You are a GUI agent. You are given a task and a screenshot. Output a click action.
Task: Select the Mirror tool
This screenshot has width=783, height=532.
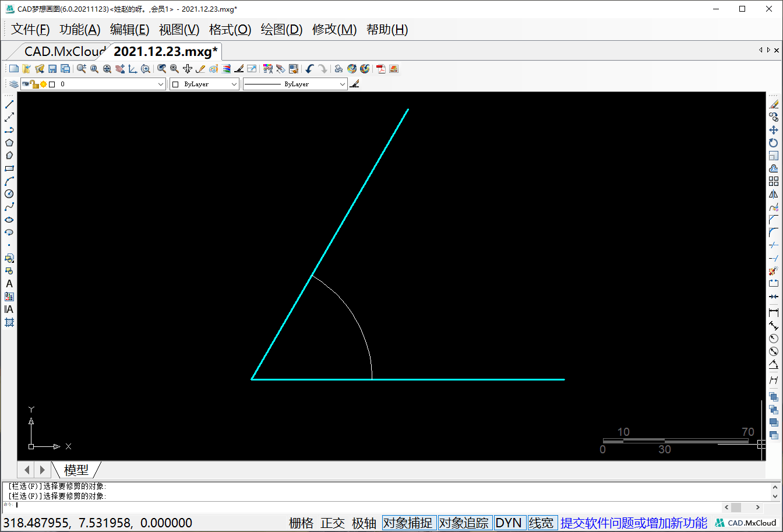click(774, 194)
